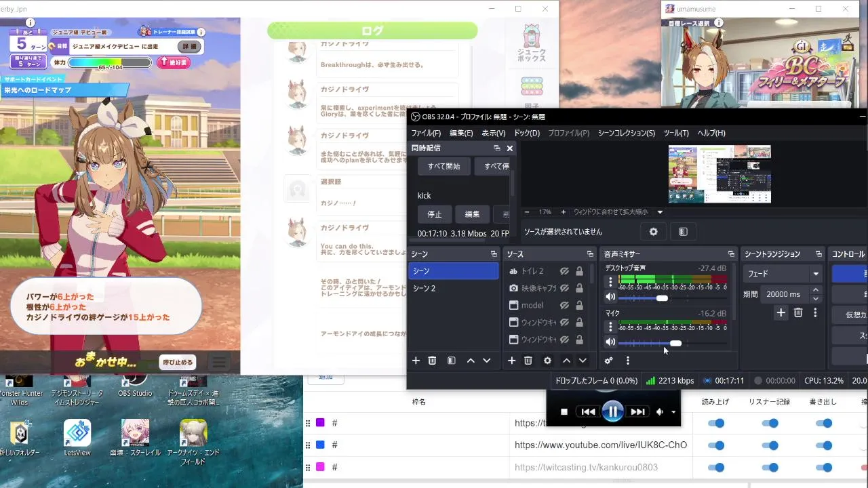This screenshot has height=488, width=868.
Task: Pause playback in media player overlay
Action: (612, 411)
